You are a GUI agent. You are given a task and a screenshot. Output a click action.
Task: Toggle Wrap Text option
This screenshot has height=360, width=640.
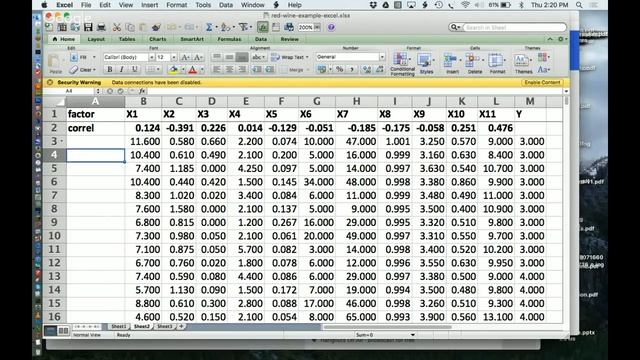click(x=289, y=57)
